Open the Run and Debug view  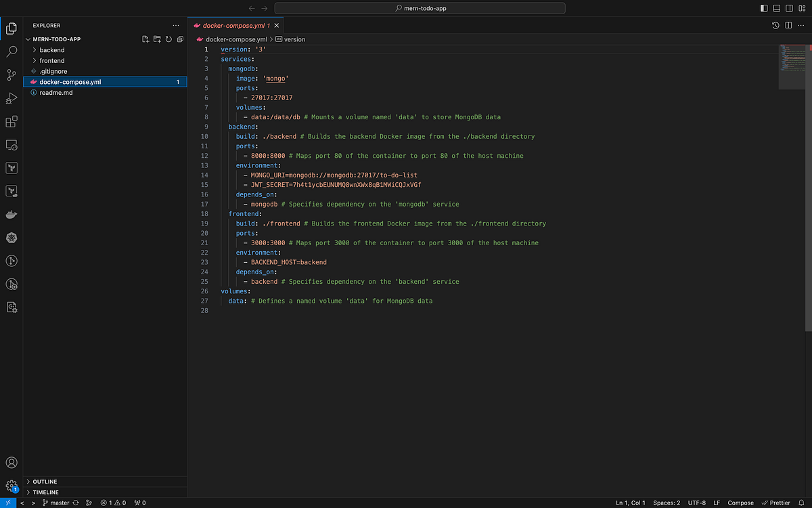tap(11, 98)
